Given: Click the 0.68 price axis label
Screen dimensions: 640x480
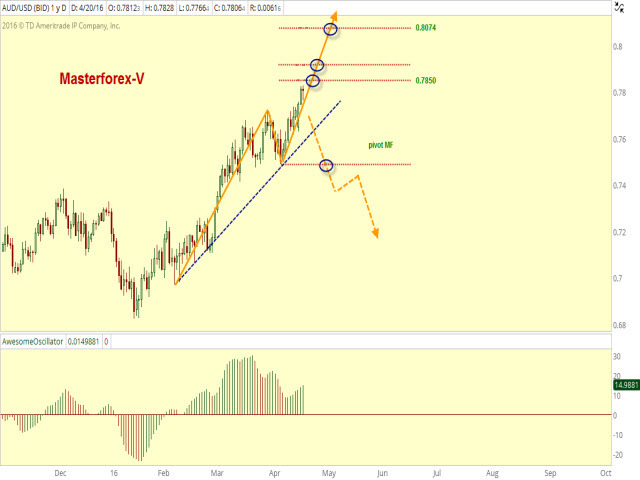Looking at the screenshot, I should (620, 325).
